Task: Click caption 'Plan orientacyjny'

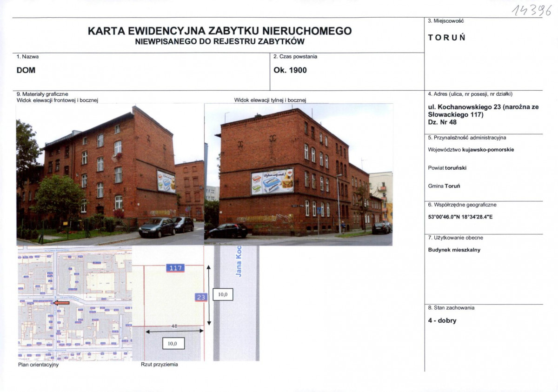Action: pyautogui.click(x=38, y=365)
